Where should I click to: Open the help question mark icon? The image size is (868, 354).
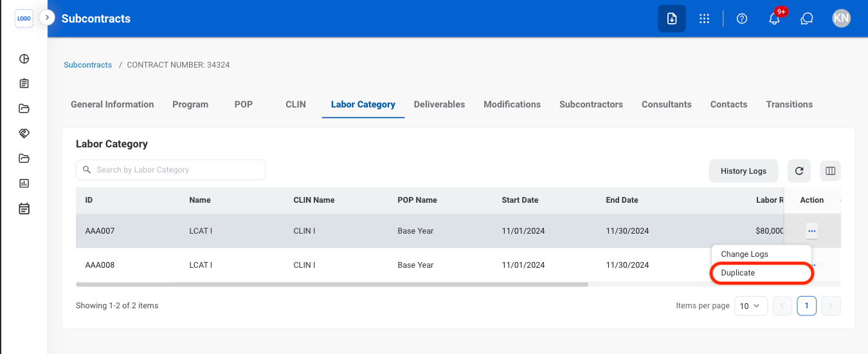point(742,19)
